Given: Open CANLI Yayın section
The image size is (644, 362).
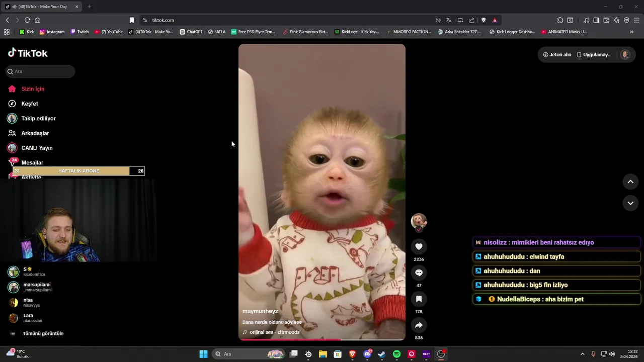Looking at the screenshot, I should [37, 148].
